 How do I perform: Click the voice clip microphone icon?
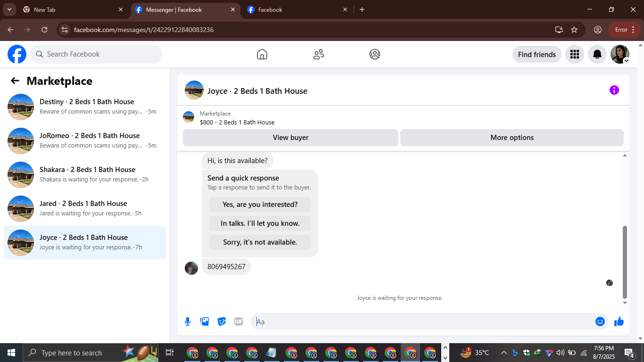pyautogui.click(x=188, y=321)
